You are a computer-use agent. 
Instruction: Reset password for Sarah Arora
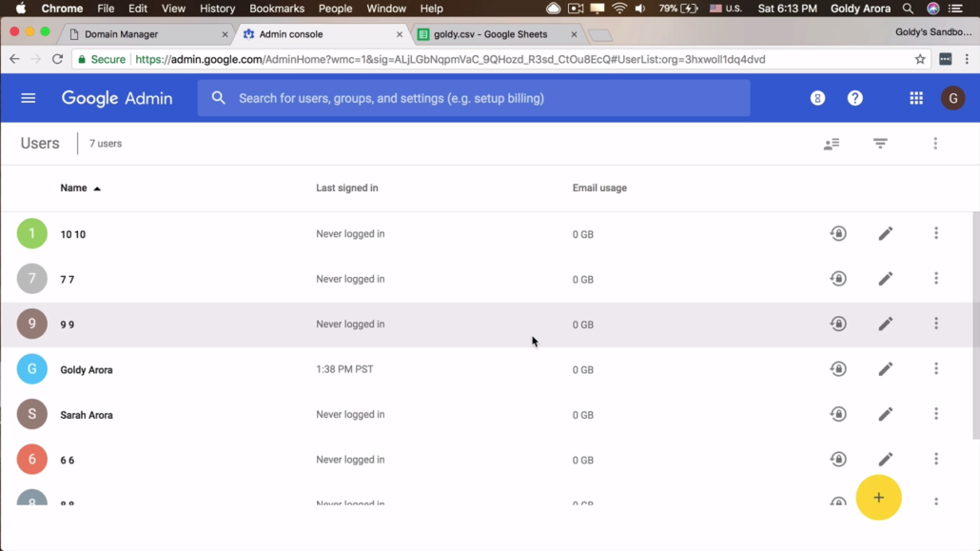[838, 414]
